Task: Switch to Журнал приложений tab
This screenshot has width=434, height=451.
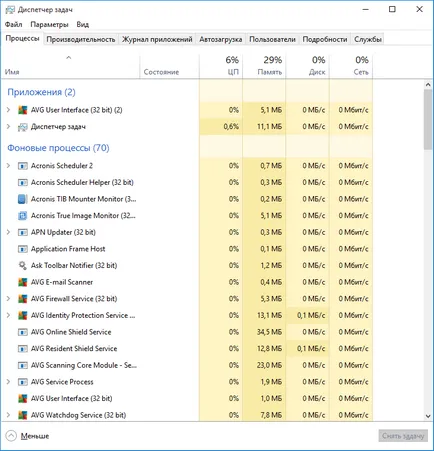Action: (x=157, y=39)
